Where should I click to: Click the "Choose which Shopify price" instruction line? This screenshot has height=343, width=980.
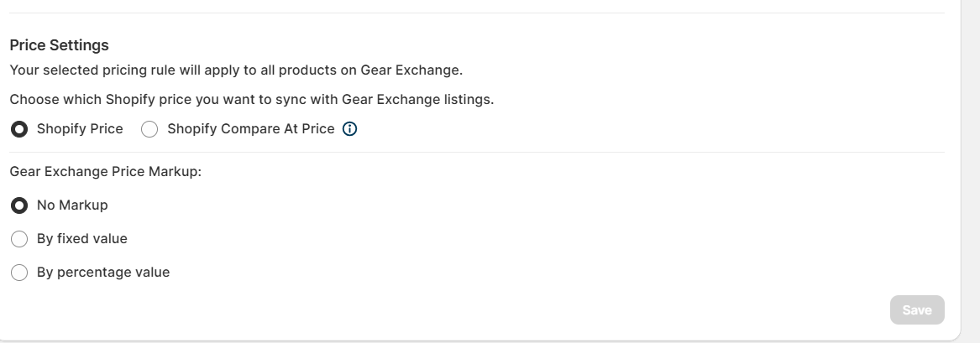tap(252, 100)
